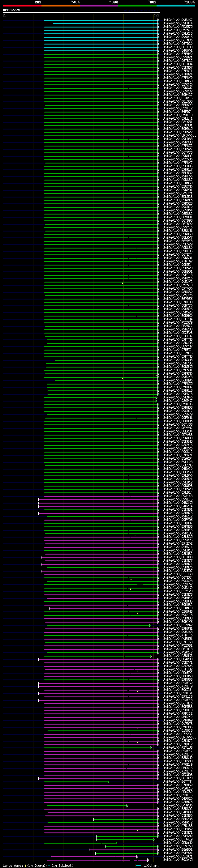Select hit label UniRef100_O48601
Image resolution: width=198 pixels, height=868 pixels.
click(178, 51)
